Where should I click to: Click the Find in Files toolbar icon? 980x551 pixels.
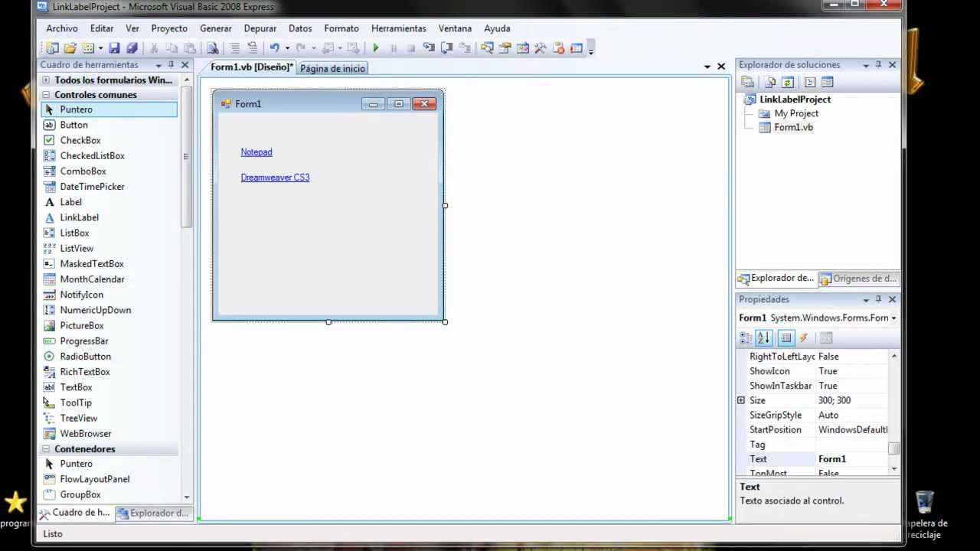(212, 48)
